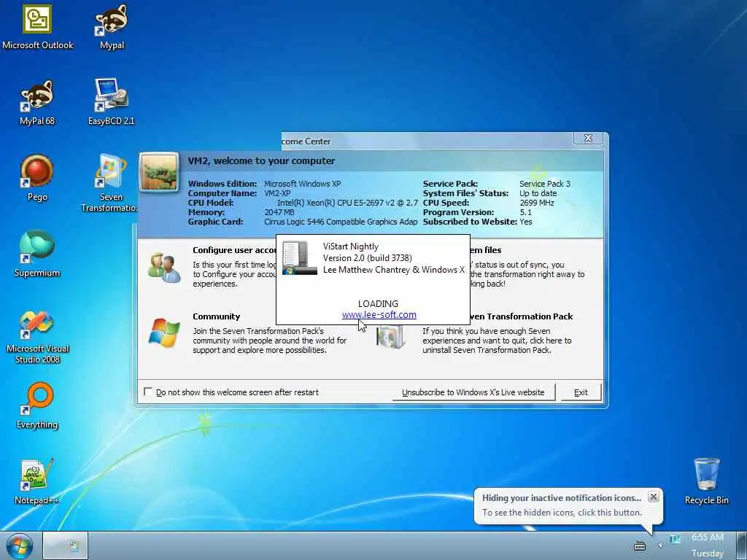The height and width of the screenshot is (560, 747).
Task: Open the Configure user account heading
Action: [234, 250]
